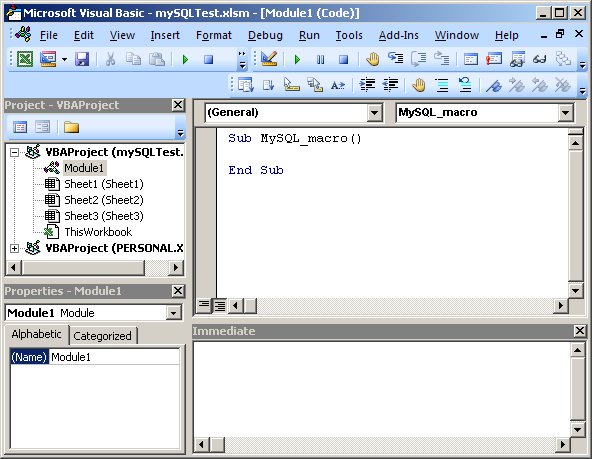Viewport: 592px width, 459px height.
Task: Open the Debug menu
Action: click(x=265, y=35)
